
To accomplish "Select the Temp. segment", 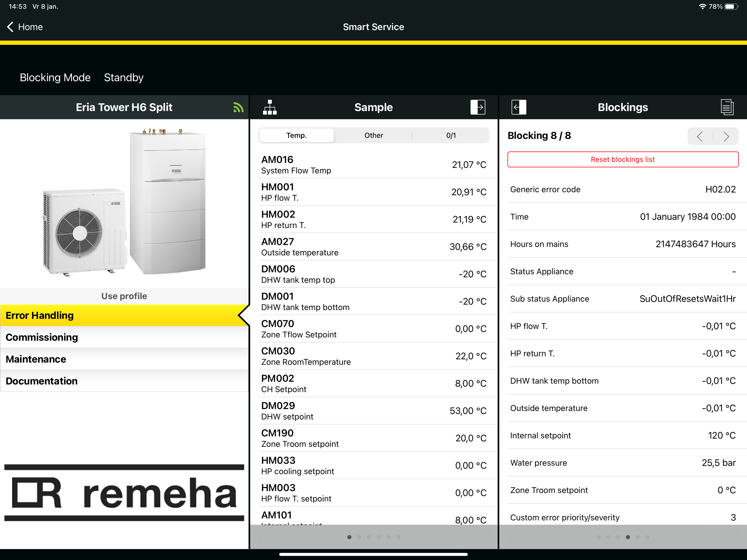I will click(296, 135).
